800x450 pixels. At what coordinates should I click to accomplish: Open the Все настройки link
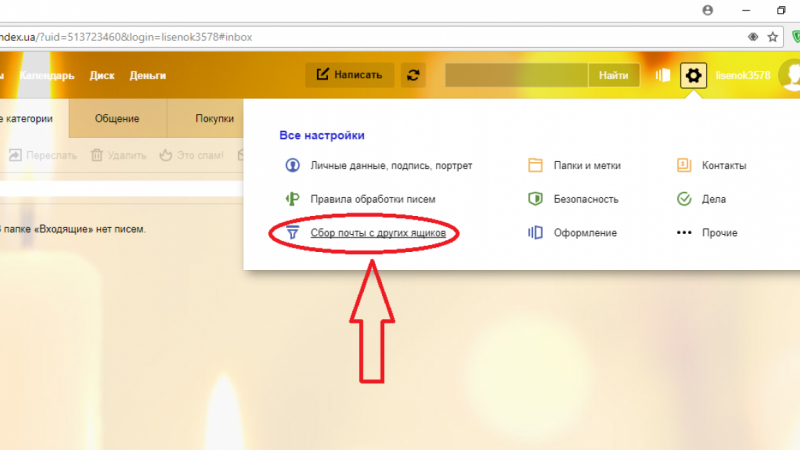coord(322,135)
